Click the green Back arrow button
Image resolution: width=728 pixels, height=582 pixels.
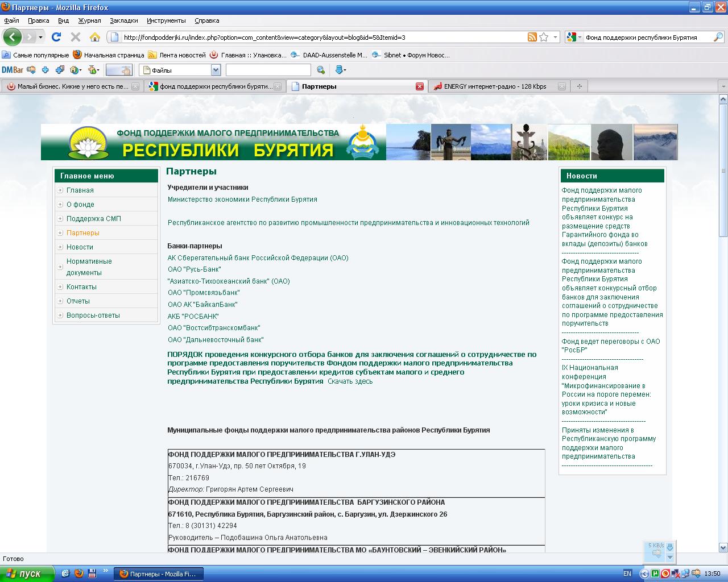13,37
